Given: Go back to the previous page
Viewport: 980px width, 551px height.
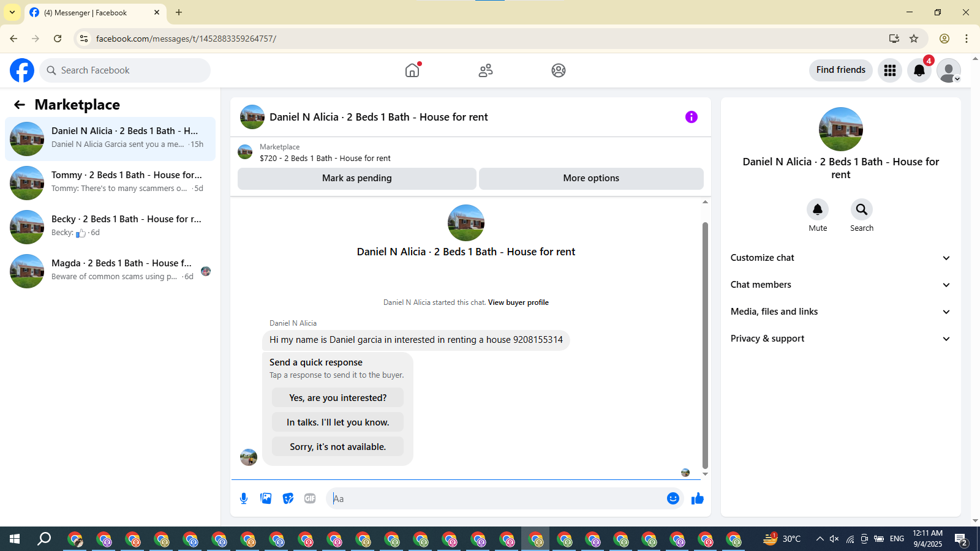Looking at the screenshot, I should 13,39.
